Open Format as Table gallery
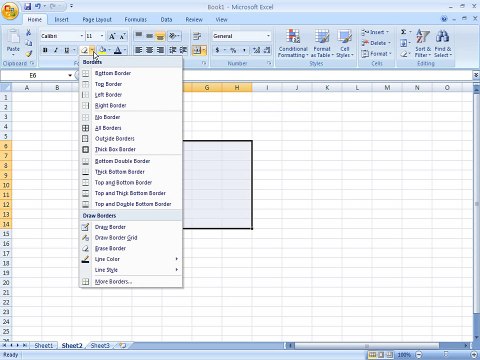The width and height of the screenshot is (480, 360). click(322, 43)
